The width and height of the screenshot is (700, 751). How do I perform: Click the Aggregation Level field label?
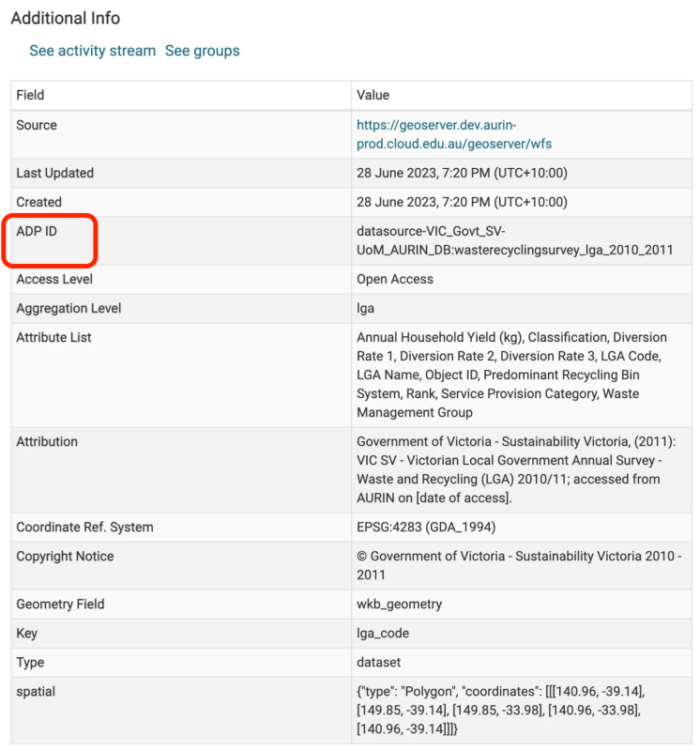[68, 308]
